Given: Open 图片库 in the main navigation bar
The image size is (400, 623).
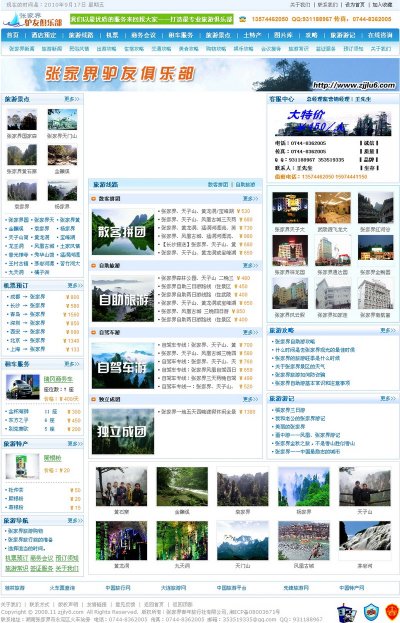Looking at the screenshot, I should 283,35.
